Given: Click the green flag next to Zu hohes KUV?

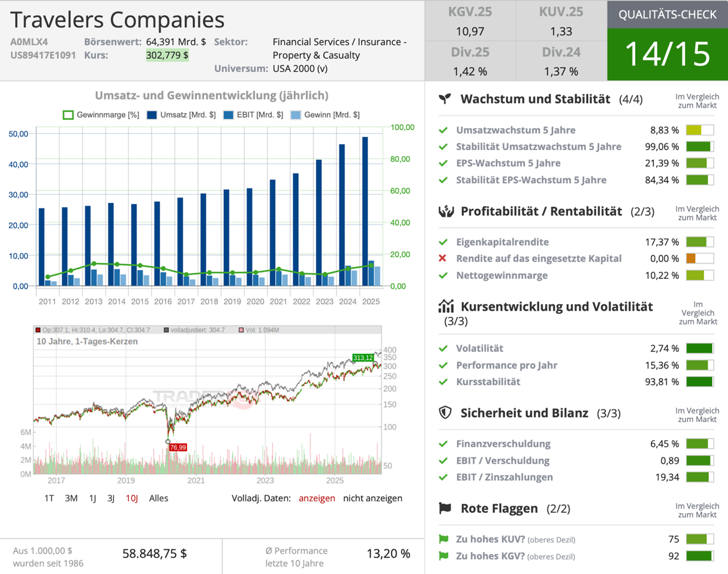Looking at the screenshot, I should click(443, 539).
